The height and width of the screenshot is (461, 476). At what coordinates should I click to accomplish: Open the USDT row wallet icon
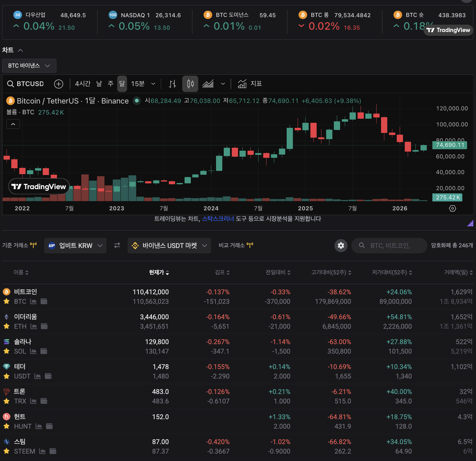pyautogui.click(x=48, y=376)
